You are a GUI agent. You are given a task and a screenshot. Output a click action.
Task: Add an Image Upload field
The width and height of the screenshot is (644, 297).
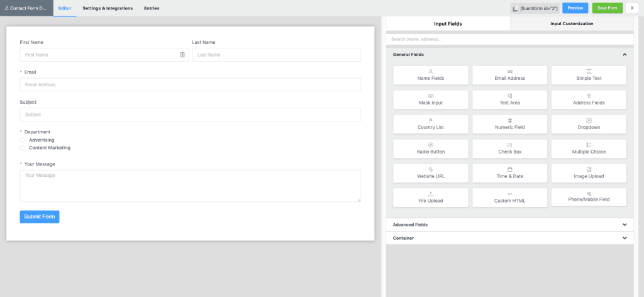coord(589,173)
